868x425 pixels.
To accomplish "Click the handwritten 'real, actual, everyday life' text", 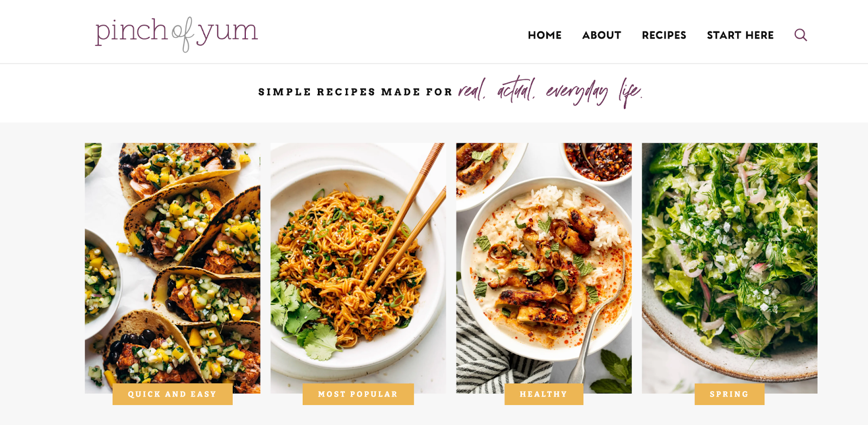I will click(550, 91).
